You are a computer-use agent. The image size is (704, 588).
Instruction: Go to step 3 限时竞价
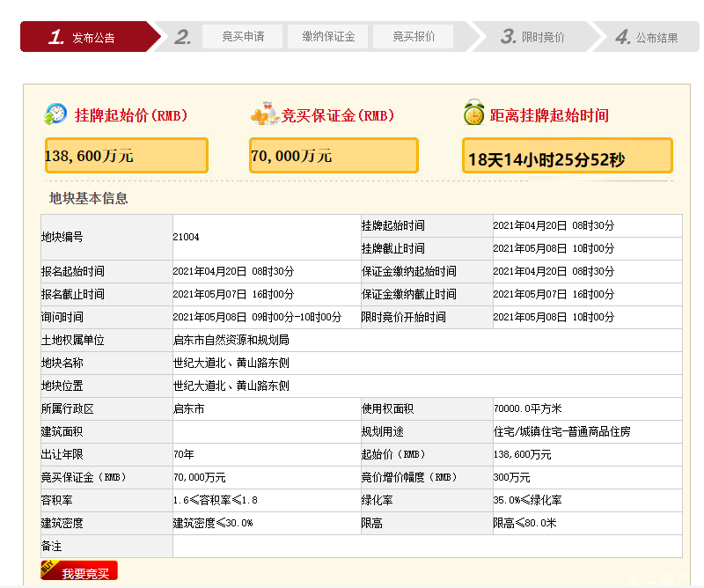click(534, 37)
